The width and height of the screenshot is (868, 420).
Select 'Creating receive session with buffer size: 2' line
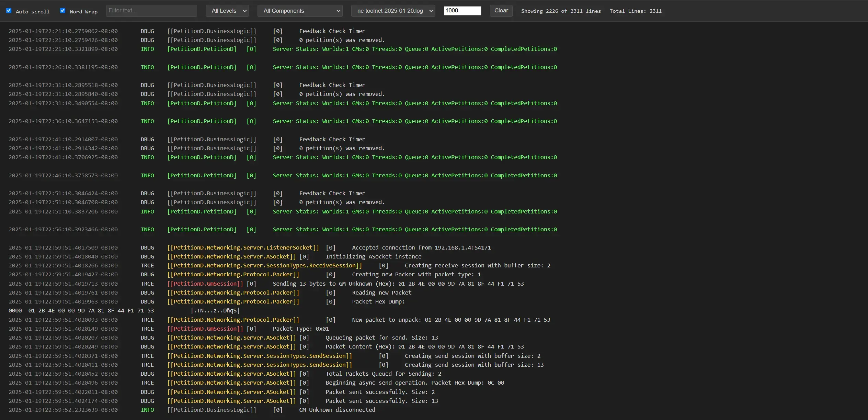coord(477,265)
